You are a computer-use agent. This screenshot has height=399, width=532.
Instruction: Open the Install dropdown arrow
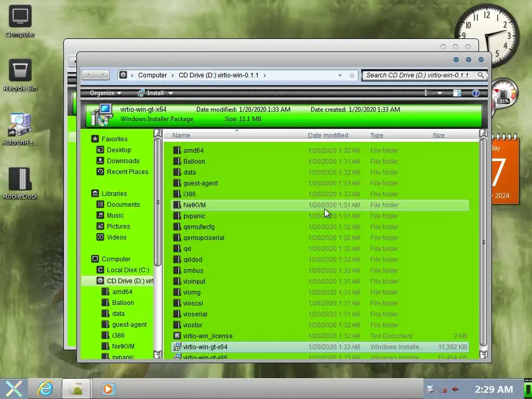click(170, 93)
